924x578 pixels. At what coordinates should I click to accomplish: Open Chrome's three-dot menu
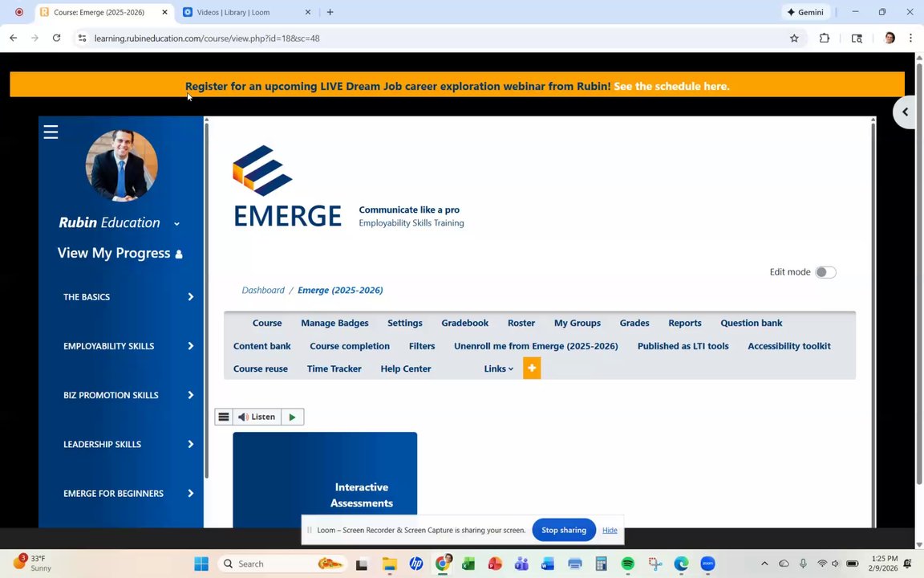910,39
